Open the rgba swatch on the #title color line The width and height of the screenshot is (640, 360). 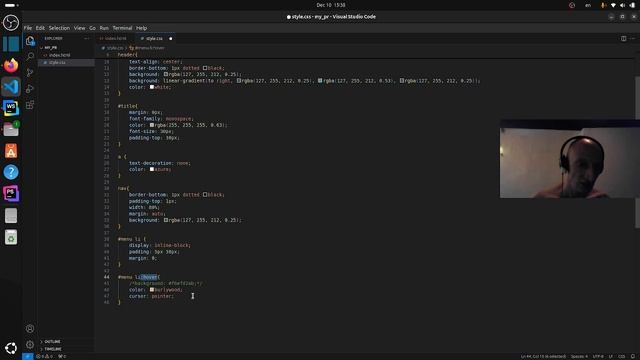[152, 125]
